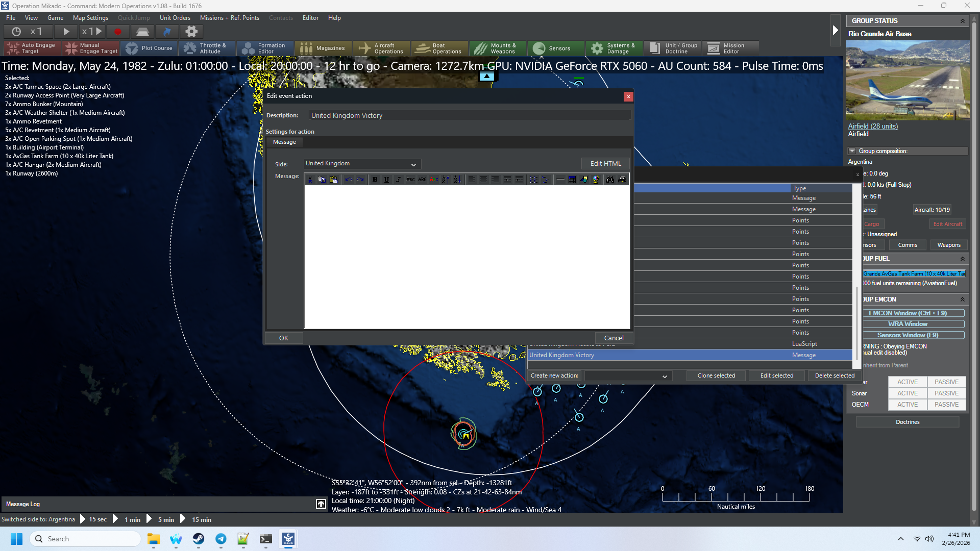Viewport: 980px width, 551px height.
Task: Set Sonar to ACTIVE
Action: 907,393
